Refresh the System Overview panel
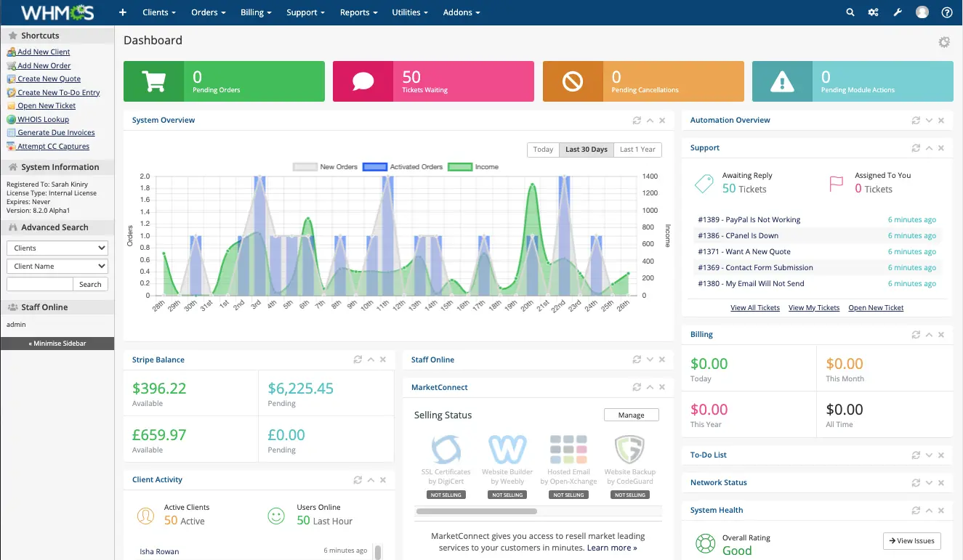This screenshot has width=963, height=560. point(637,120)
